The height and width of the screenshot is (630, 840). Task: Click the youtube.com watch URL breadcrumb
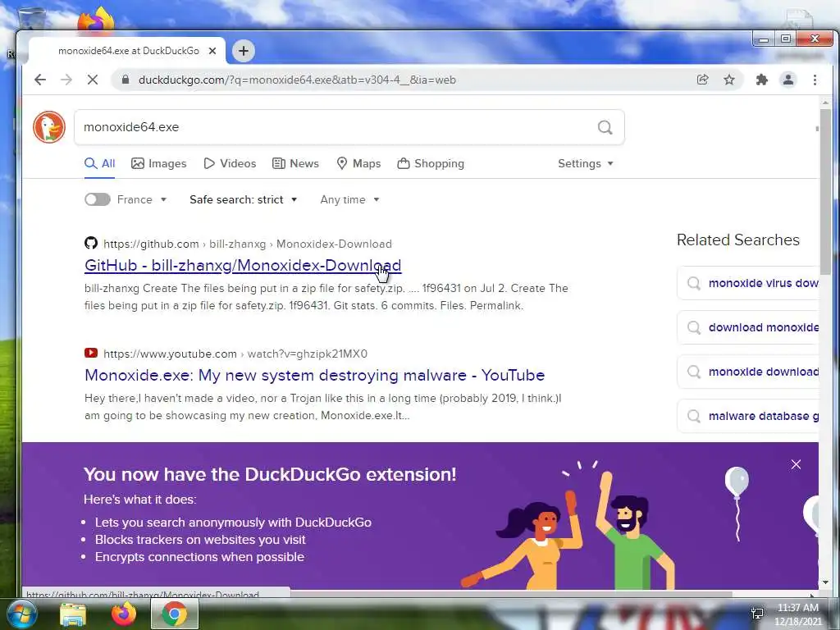[235, 354]
